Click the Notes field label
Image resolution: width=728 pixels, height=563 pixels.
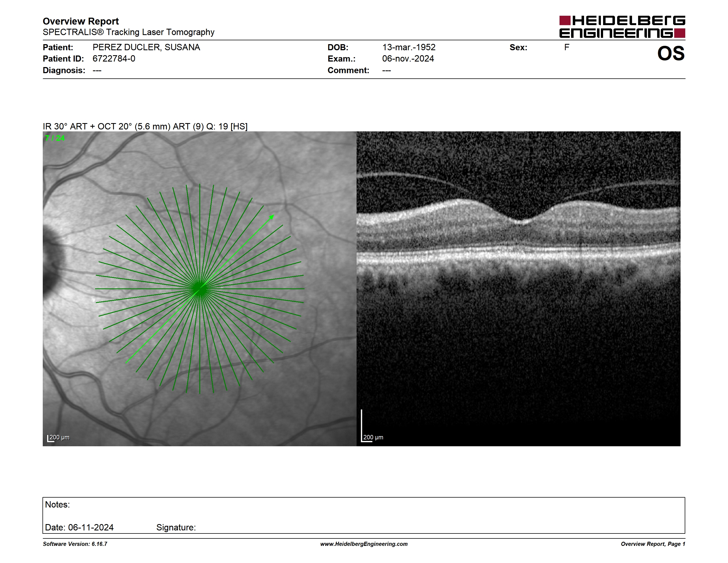pyautogui.click(x=57, y=505)
